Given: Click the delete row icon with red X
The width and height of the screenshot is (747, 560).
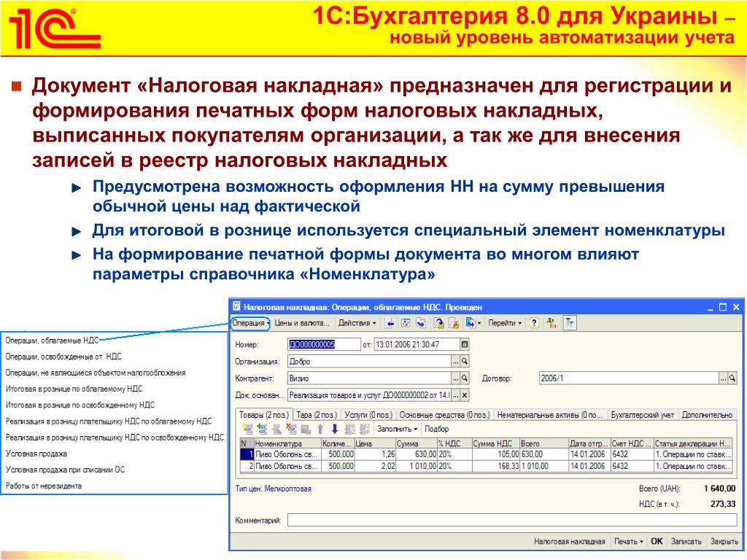Looking at the screenshot, I should (290, 429).
